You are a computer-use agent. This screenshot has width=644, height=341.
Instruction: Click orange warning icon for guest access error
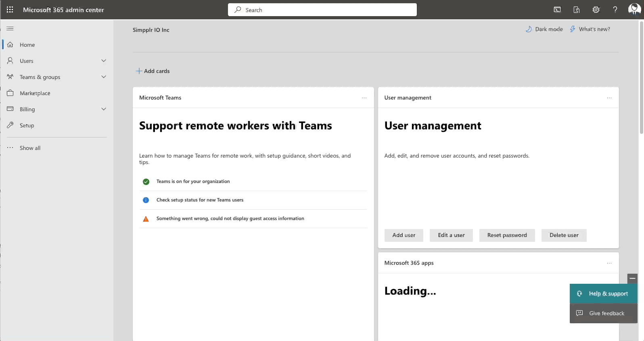point(146,219)
